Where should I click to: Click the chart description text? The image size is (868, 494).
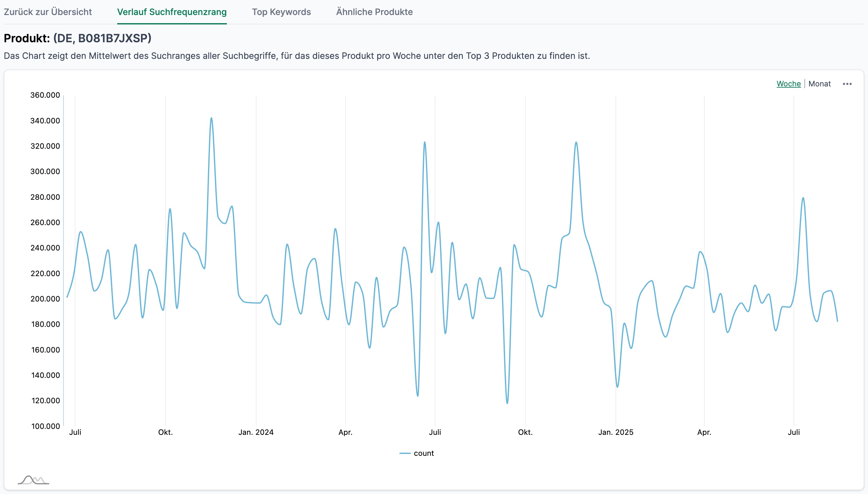pos(296,56)
